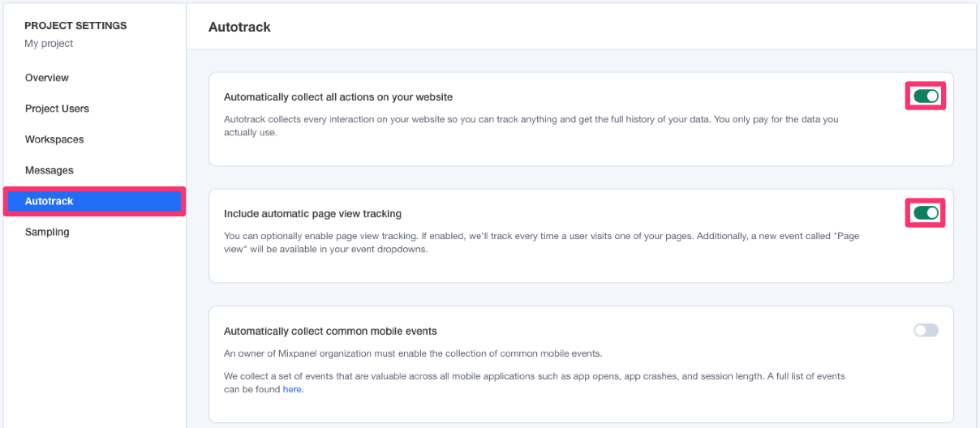Click the 'My project' name label
Screen dimensions: 980x428
tap(49, 44)
